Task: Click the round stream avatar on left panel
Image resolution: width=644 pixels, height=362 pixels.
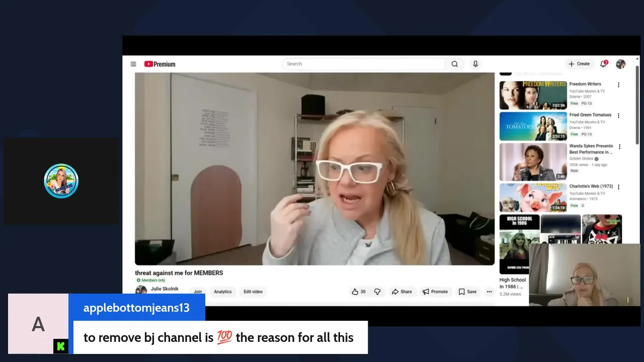Action: [x=61, y=181]
